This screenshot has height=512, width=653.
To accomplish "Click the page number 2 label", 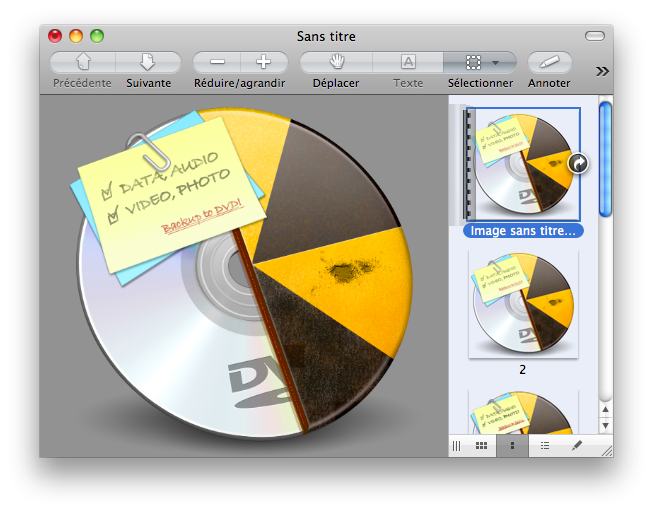I will pos(523,370).
